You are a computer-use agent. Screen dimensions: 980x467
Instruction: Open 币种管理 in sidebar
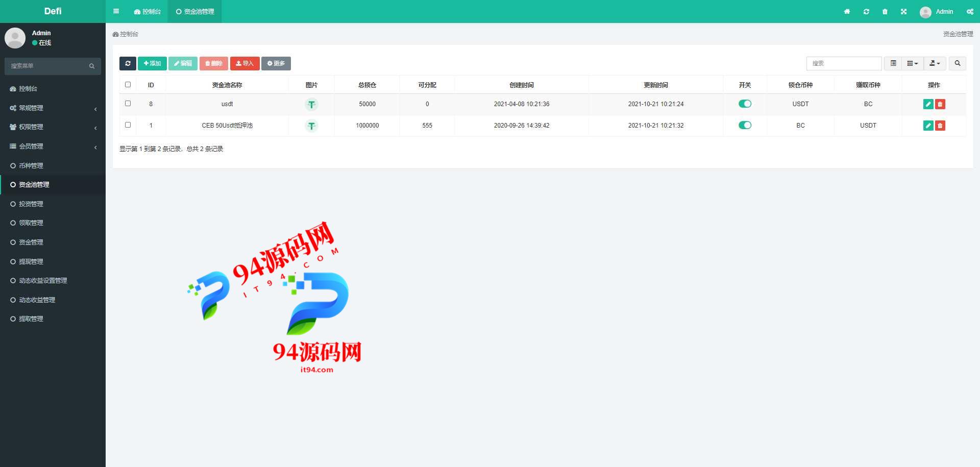tap(53, 165)
